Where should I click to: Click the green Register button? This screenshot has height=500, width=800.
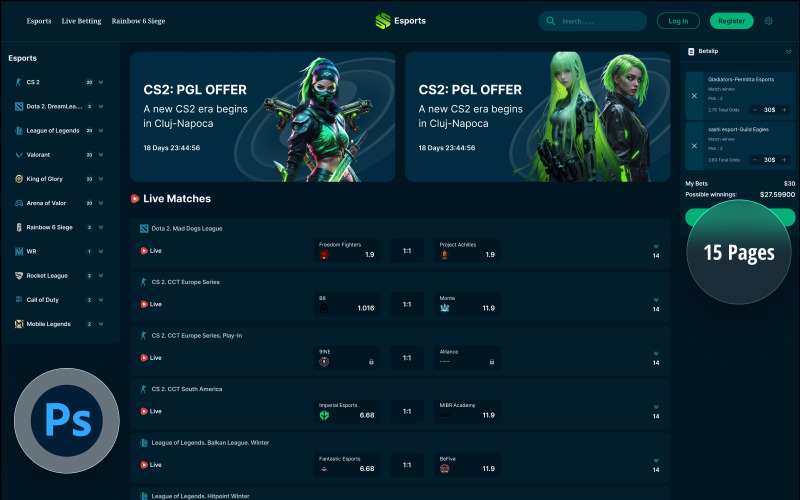pos(732,21)
